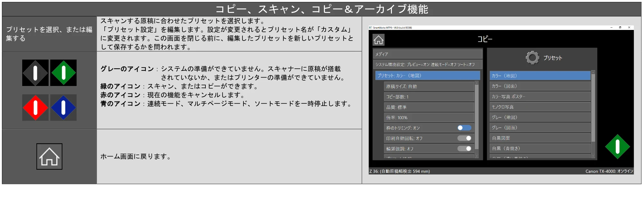Screen dimensions: 644x218
Task: Toggle the 枠のトリミング switch
Action: point(464,128)
